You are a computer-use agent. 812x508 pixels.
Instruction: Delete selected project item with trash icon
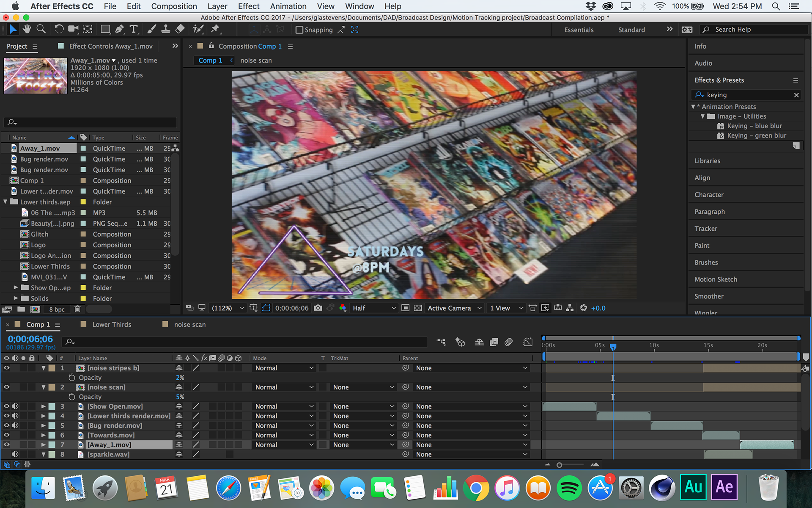[x=77, y=309]
